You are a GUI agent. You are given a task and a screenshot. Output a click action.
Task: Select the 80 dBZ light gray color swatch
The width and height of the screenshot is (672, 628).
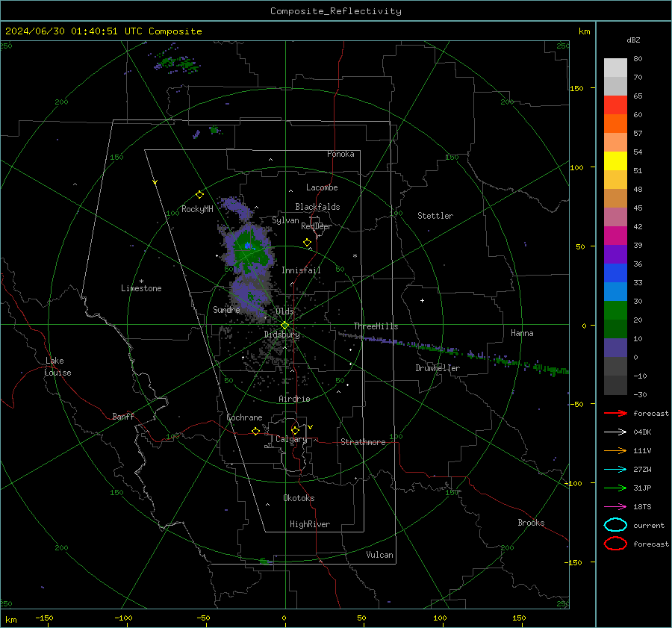(x=615, y=67)
